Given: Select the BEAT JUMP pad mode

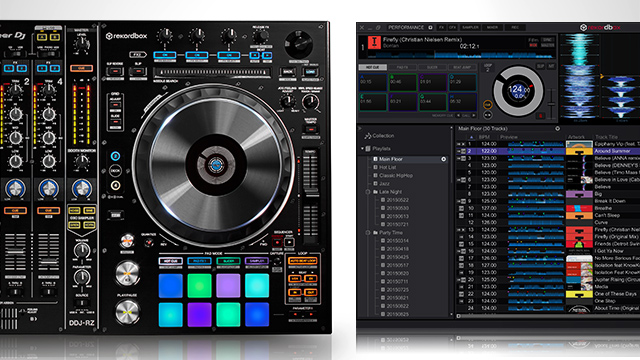Looking at the screenshot, I should [462, 67].
